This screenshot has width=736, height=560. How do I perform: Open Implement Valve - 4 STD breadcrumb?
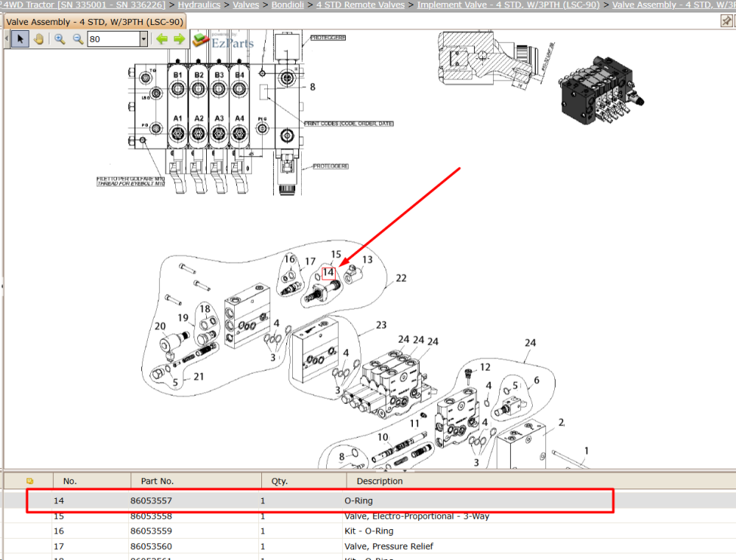tap(509, 4)
